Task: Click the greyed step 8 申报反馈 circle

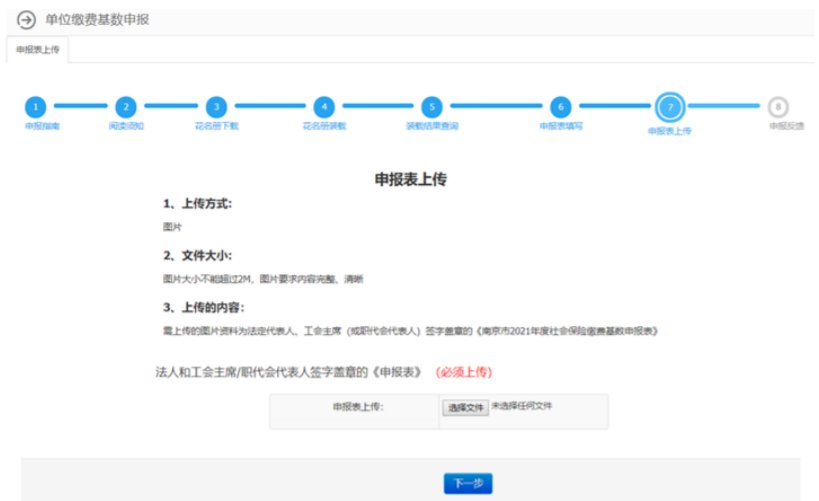Action: [x=778, y=107]
